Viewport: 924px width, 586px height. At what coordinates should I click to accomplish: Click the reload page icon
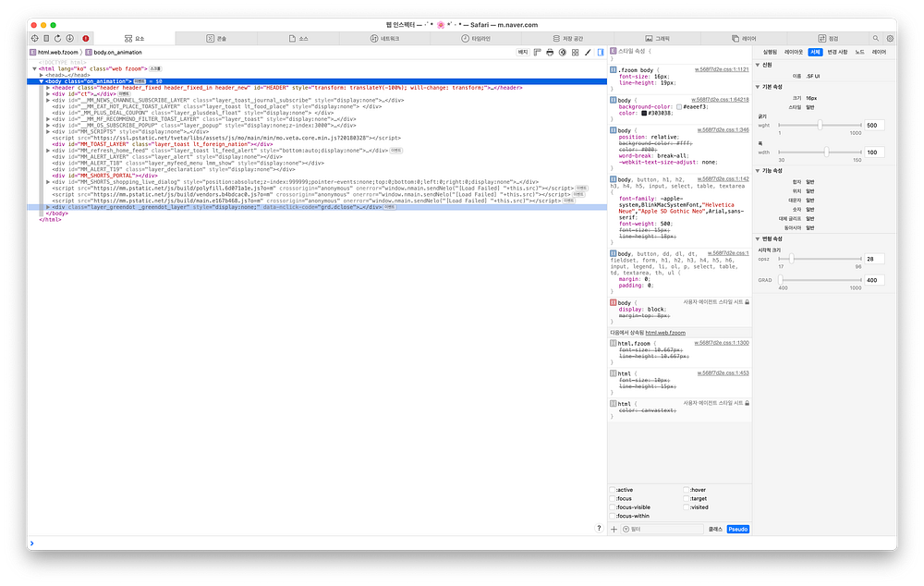pyautogui.click(x=57, y=38)
